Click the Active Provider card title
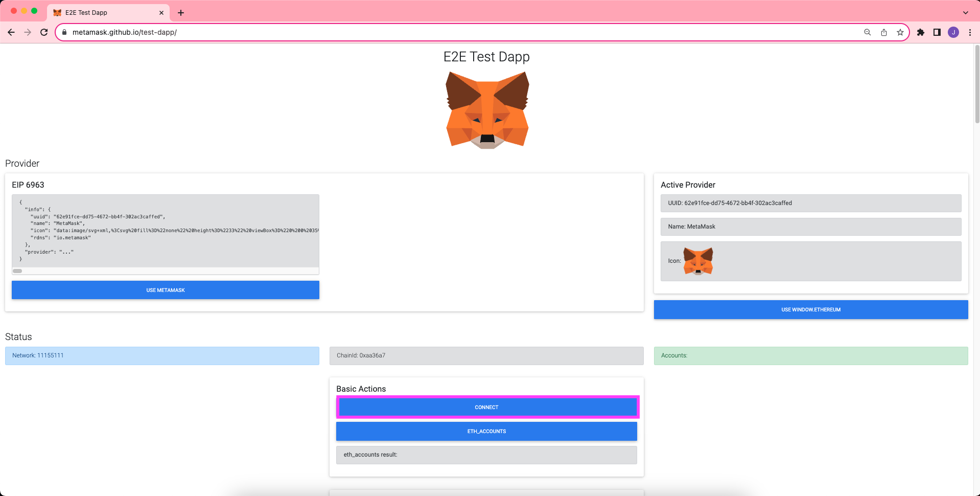Image resolution: width=980 pixels, height=496 pixels. pos(688,185)
